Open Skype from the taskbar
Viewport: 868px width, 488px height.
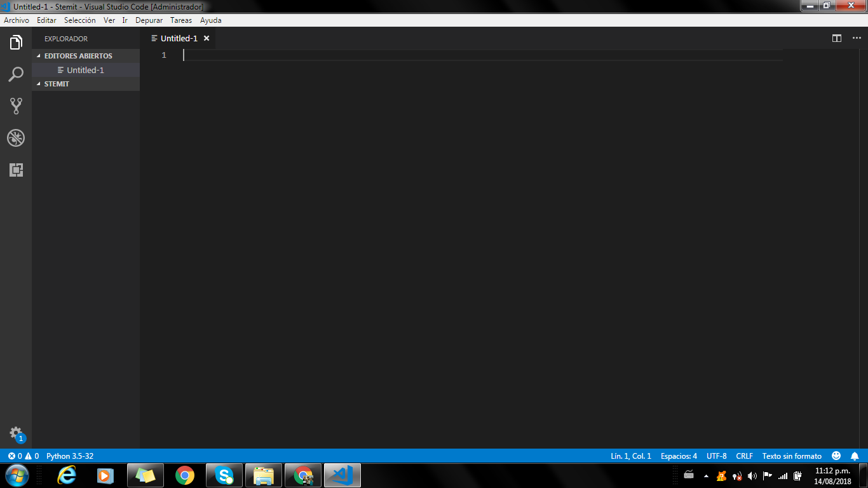224,475
